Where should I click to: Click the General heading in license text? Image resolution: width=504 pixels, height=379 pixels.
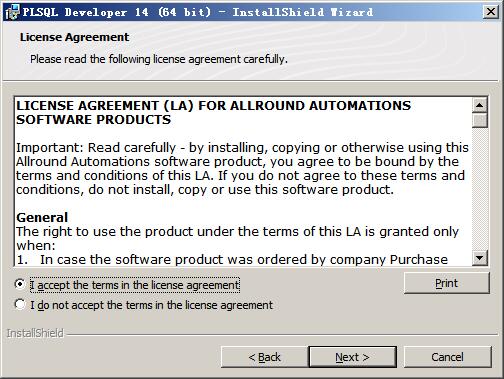(42, 217)
